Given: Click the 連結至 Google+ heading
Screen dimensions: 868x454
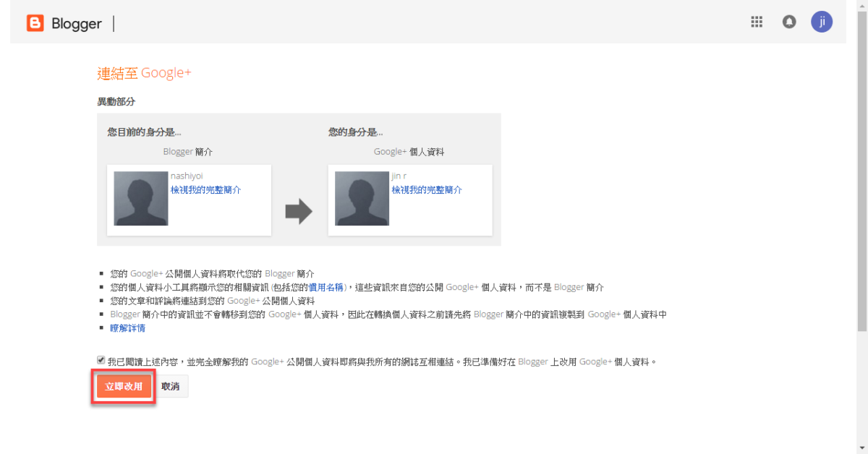Looking at the screenshot, I should (144, 73).
